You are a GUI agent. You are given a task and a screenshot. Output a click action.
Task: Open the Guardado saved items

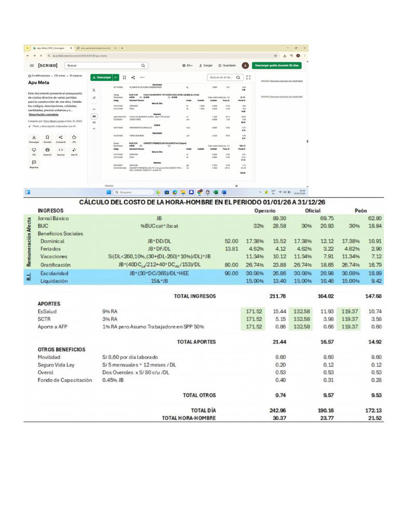pos(227,65)
